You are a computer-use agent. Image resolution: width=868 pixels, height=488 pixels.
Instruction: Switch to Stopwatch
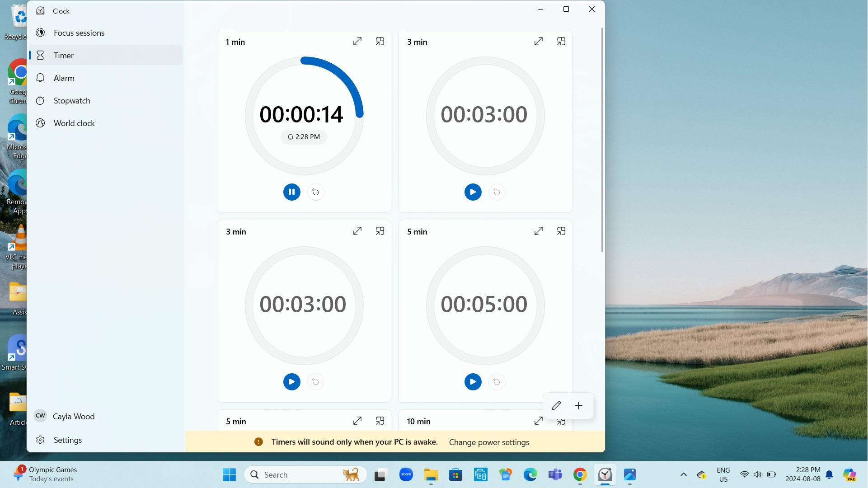pyautogui.click(x=106, y=100)
